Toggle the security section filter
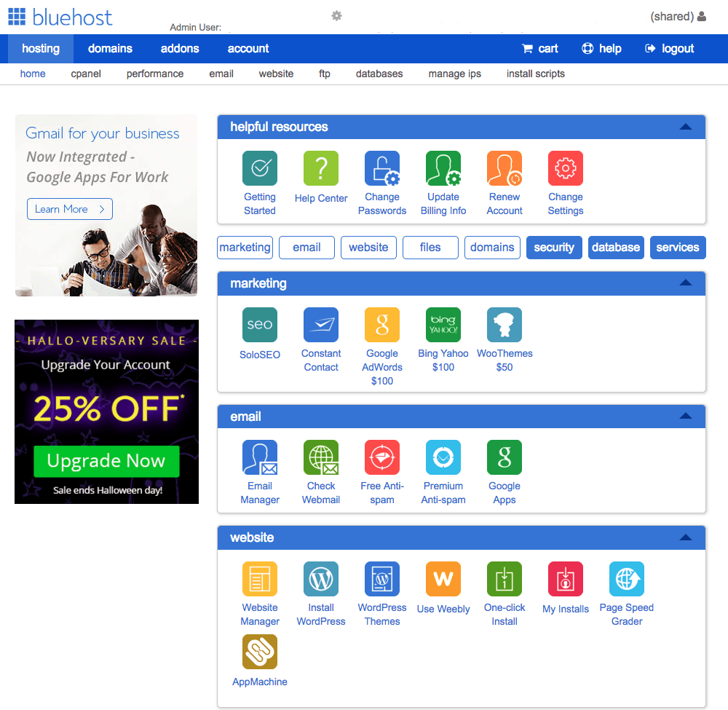Viewport: 728px width, 710px height. point(554,248)
